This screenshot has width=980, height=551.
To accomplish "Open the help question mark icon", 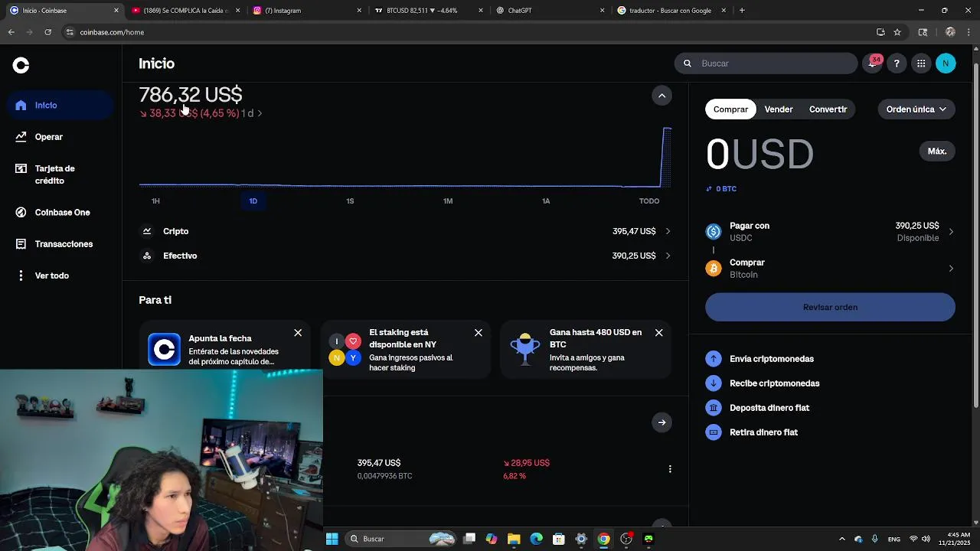I will (x=897, y=64).
